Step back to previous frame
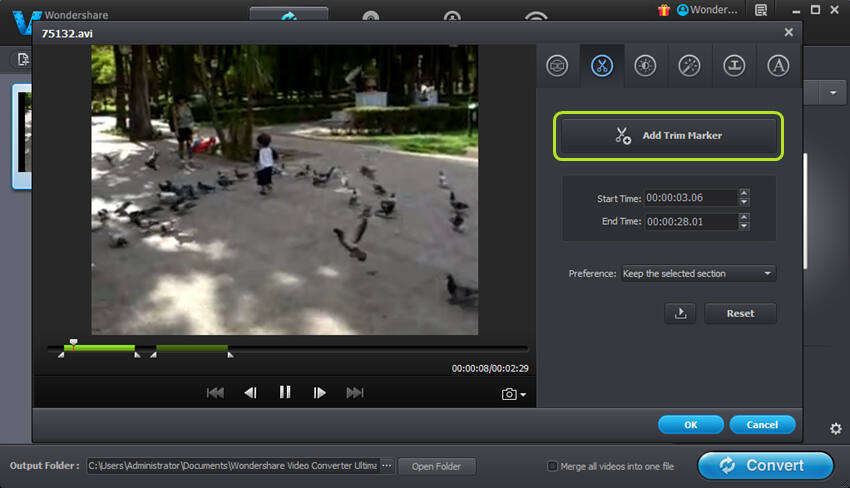 (x=250, y=393)
